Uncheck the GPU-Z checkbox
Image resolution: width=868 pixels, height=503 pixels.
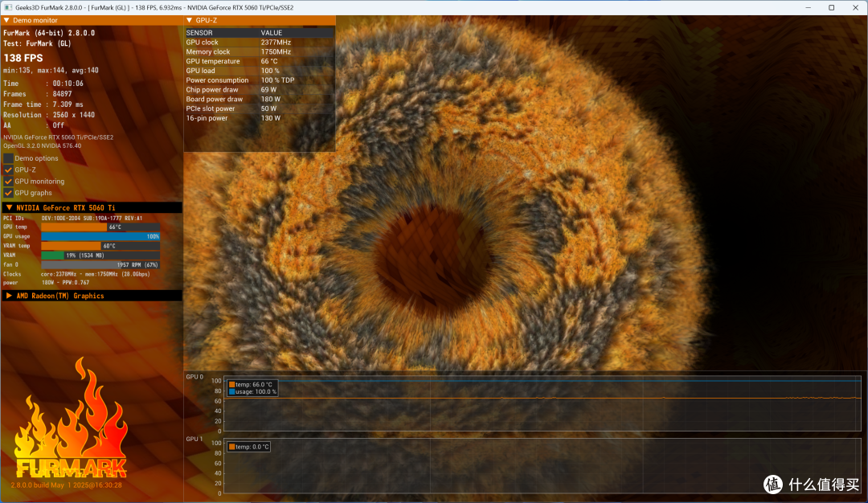(8, 170)
